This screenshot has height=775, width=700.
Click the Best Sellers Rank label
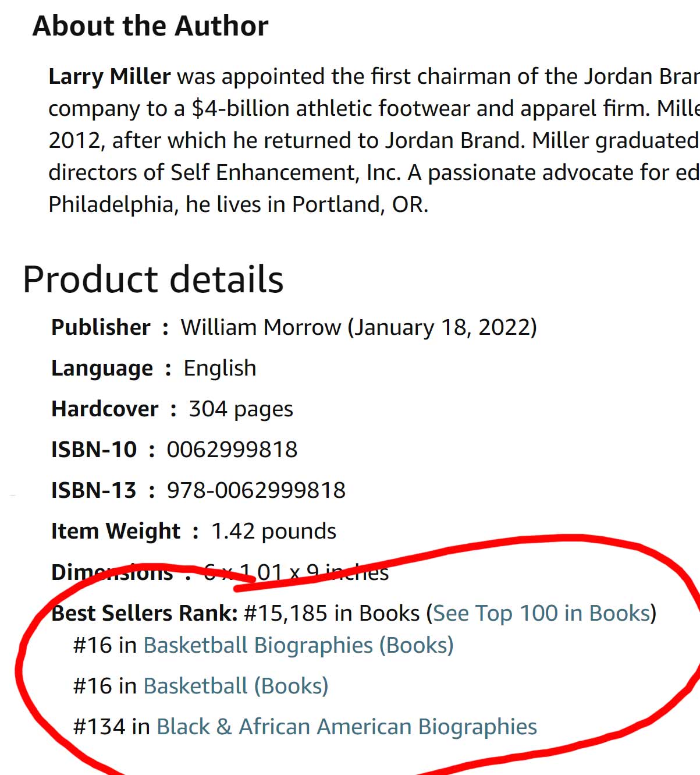(144, 613)
